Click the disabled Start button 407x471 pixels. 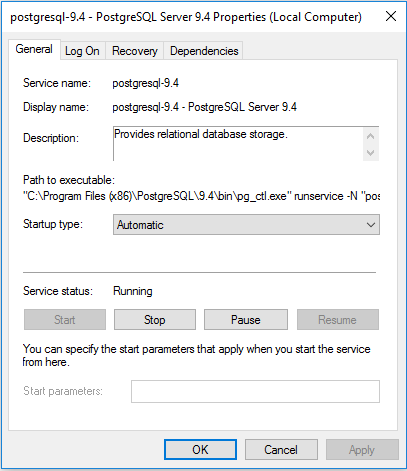(65, 320)
